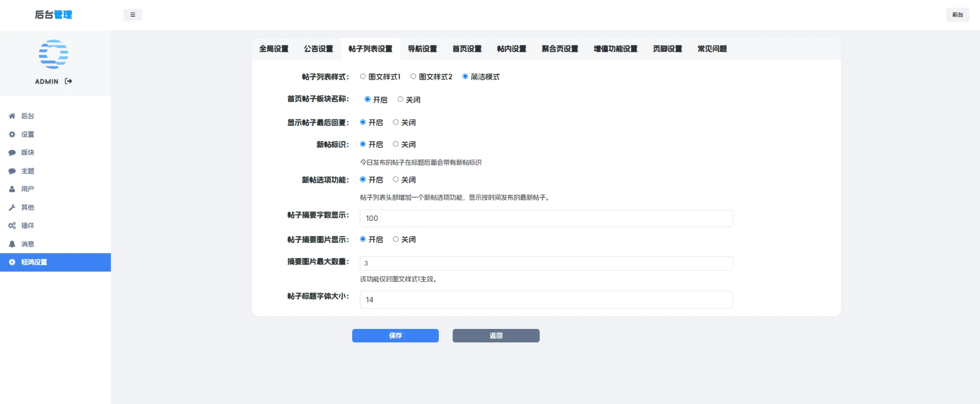
Task: Focus the 帖子标题字体大小 field
Action: click(x=546, y=300)
